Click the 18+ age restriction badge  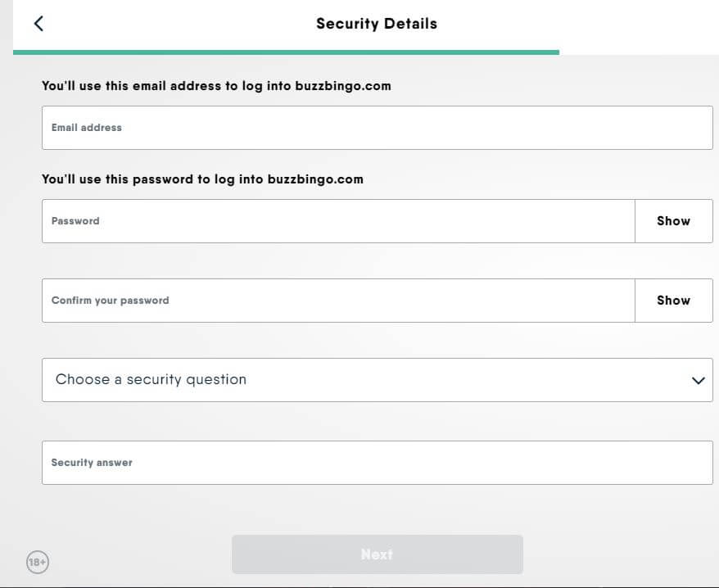[x=37, y=562]
